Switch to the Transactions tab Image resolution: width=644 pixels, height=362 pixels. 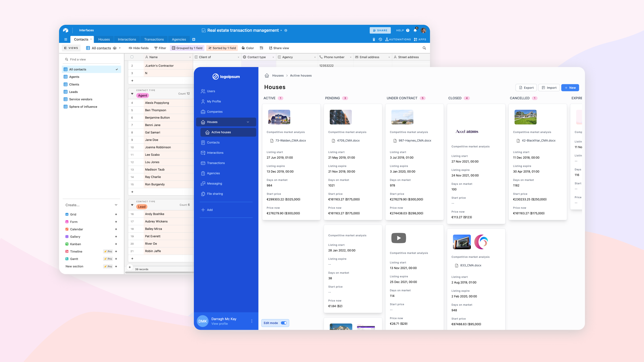154,39
